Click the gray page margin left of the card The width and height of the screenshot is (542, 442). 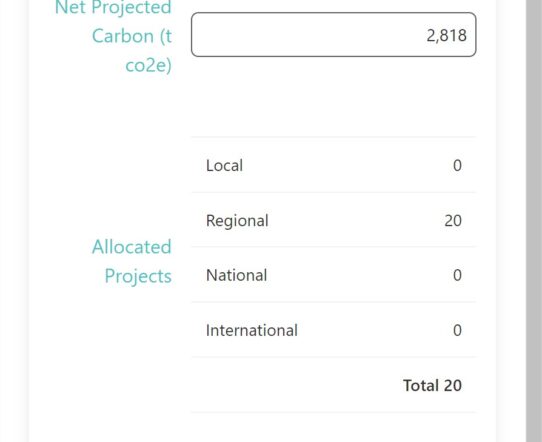click(x=14, y=221)
